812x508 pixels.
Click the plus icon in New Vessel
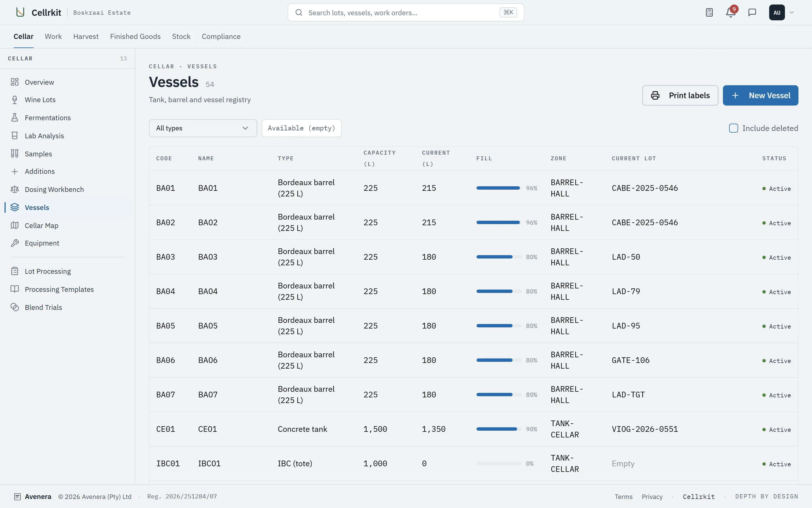point(735,95)
